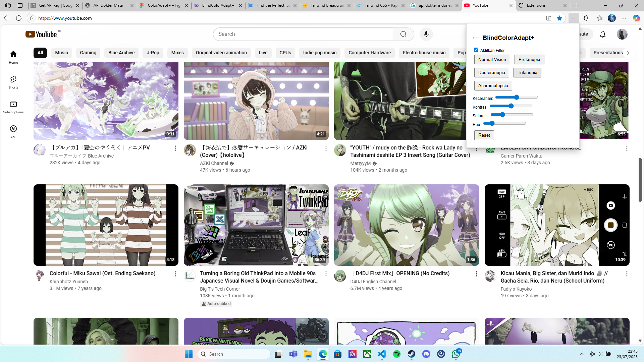Click the Achromatopsia filter button
This screenshot has height=362, width=644.
coord(493,86)
